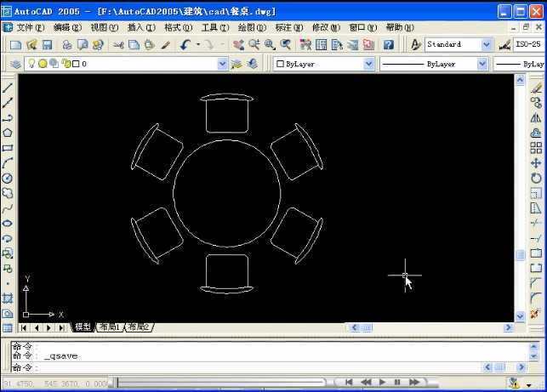Select the Circle tool
Image resolution: width=547 pixels, height=392 pixels.
tap(8, 178)
